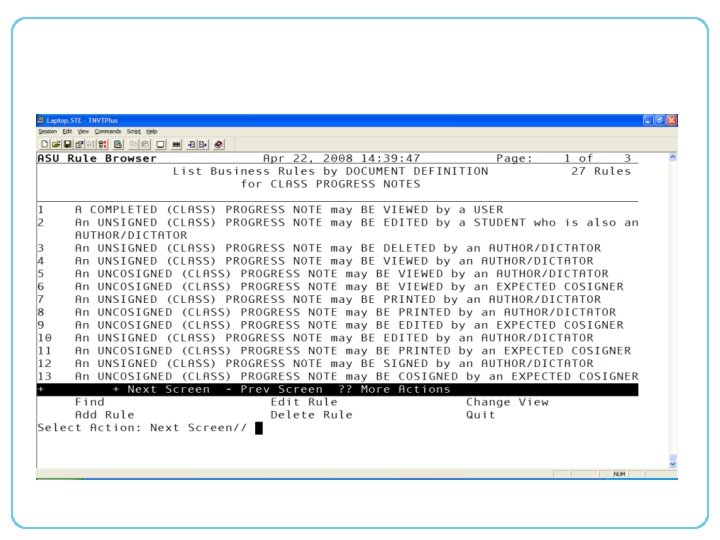Minimize the TNVTPlus window
This screenshot has width=720, height=540.
click(x=648, y=120)
